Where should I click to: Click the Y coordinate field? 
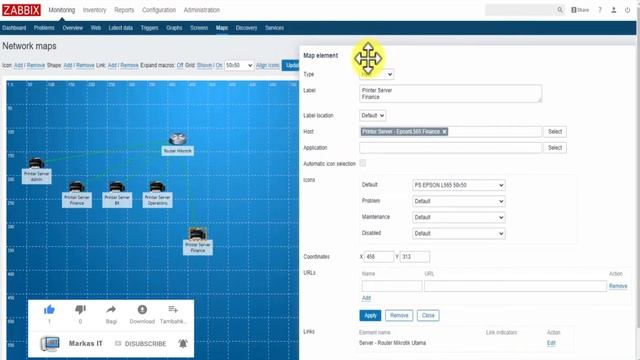click(415, 257)
